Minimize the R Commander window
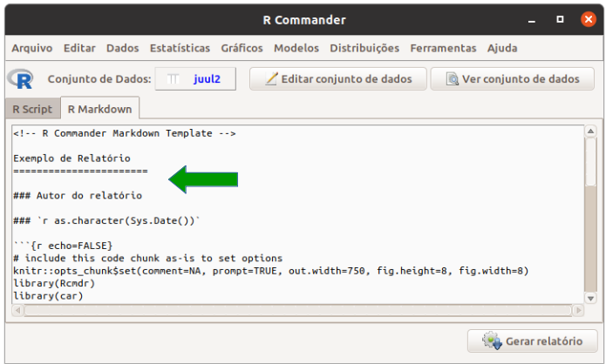 (532, 20)
